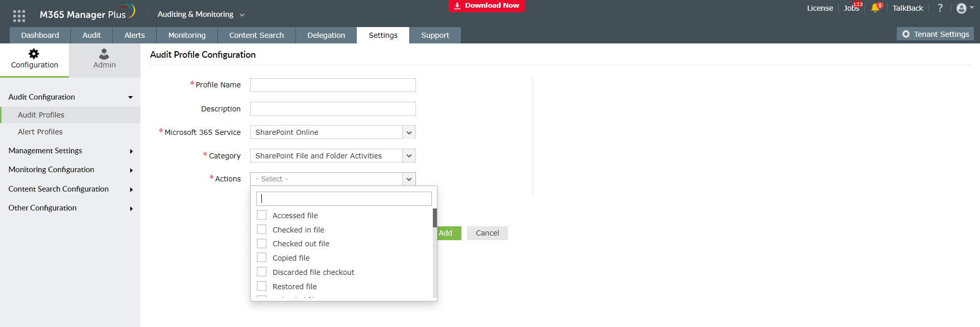Click the Actions list scrollbar thumb

(435, 218)
